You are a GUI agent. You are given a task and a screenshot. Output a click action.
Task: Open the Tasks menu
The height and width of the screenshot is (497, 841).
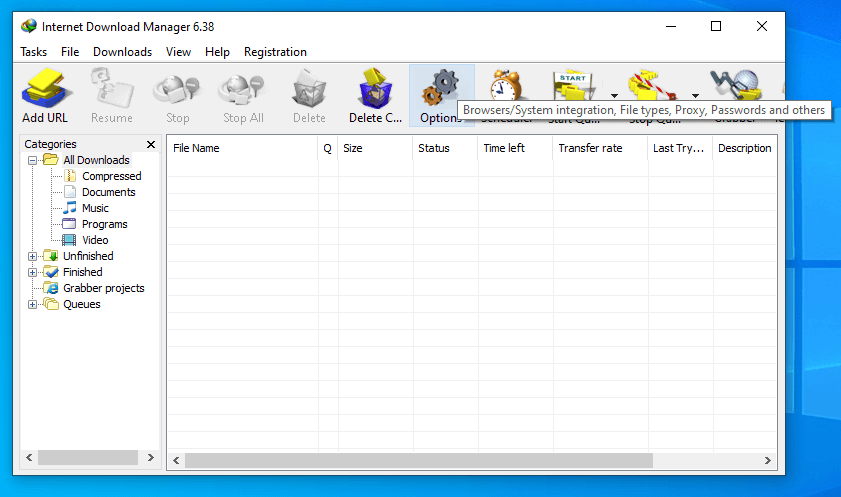pos(33,52)
